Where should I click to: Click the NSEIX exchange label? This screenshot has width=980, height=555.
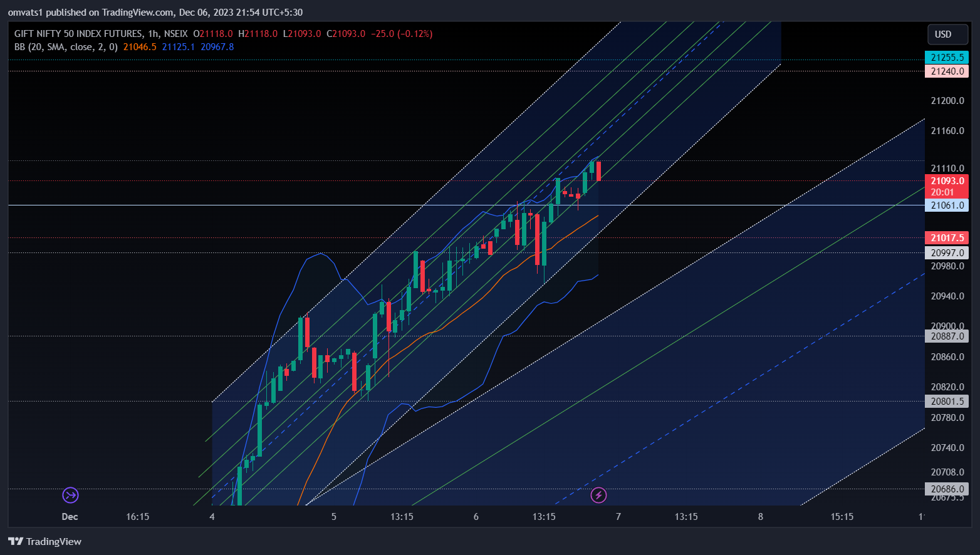[x=176, y=34]
